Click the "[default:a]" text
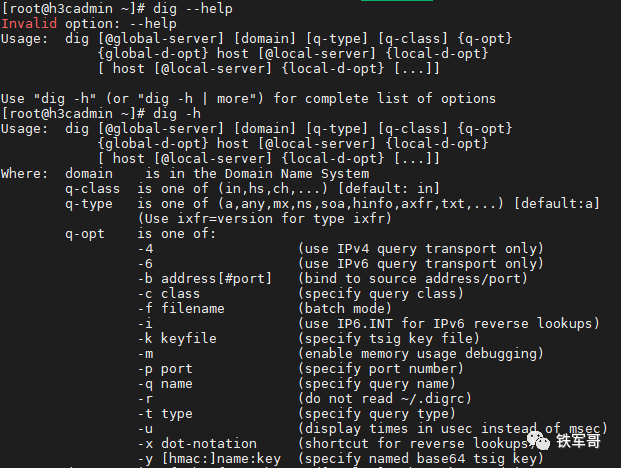This screenshot has height=468, width=621. (556, 204)
